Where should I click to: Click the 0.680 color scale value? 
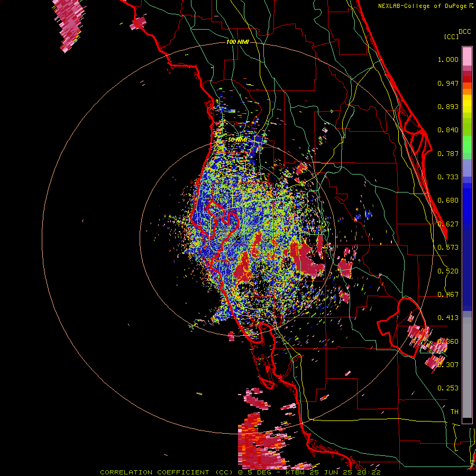click(448, 200)
